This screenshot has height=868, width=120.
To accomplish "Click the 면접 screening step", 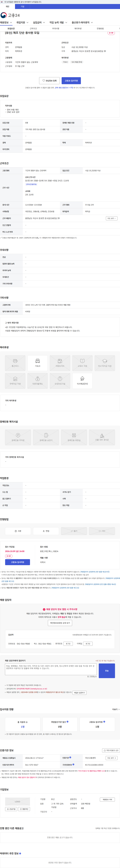I will [x=46, y=531].
